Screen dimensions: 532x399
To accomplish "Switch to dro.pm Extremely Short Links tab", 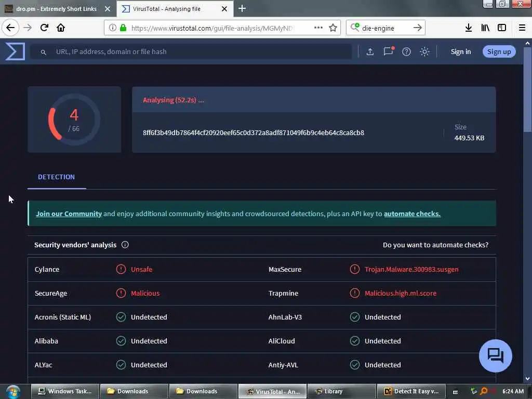I will pyautogui.click(x=56, y=9).
